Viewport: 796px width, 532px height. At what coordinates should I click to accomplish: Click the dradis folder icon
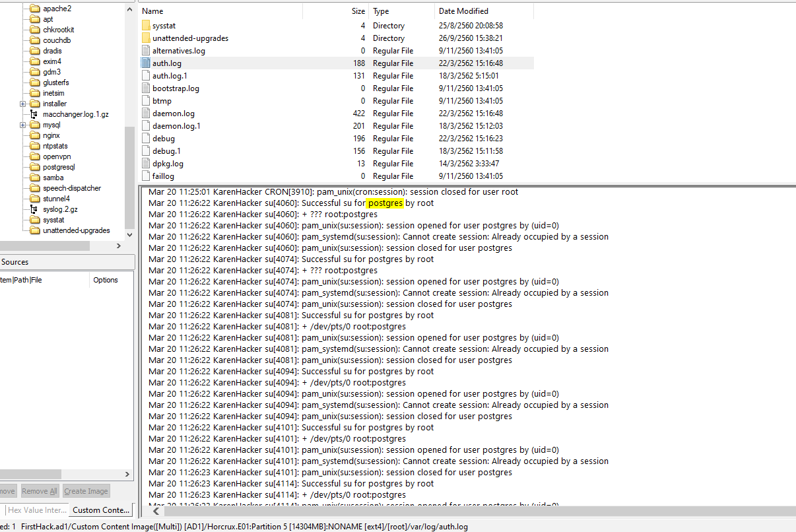coord(35,51)
